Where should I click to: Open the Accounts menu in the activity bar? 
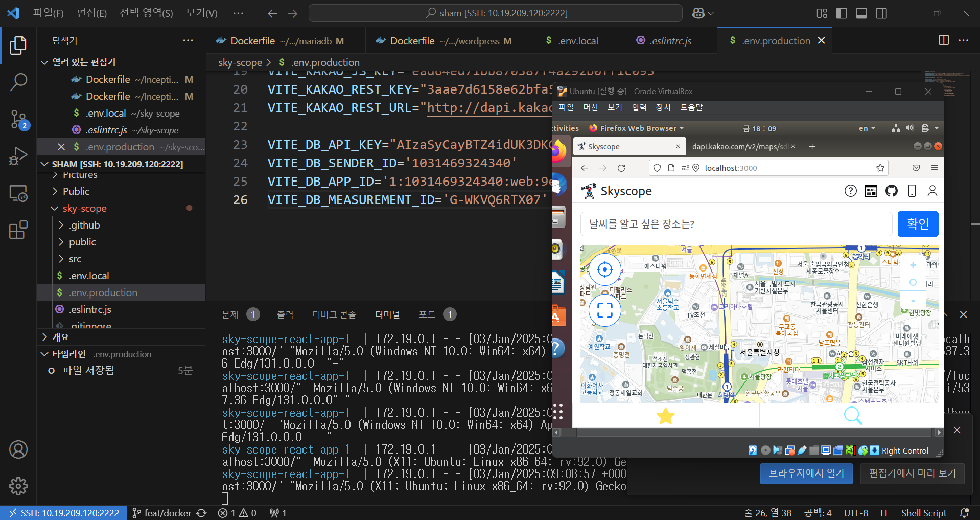(x=18, y=449)
